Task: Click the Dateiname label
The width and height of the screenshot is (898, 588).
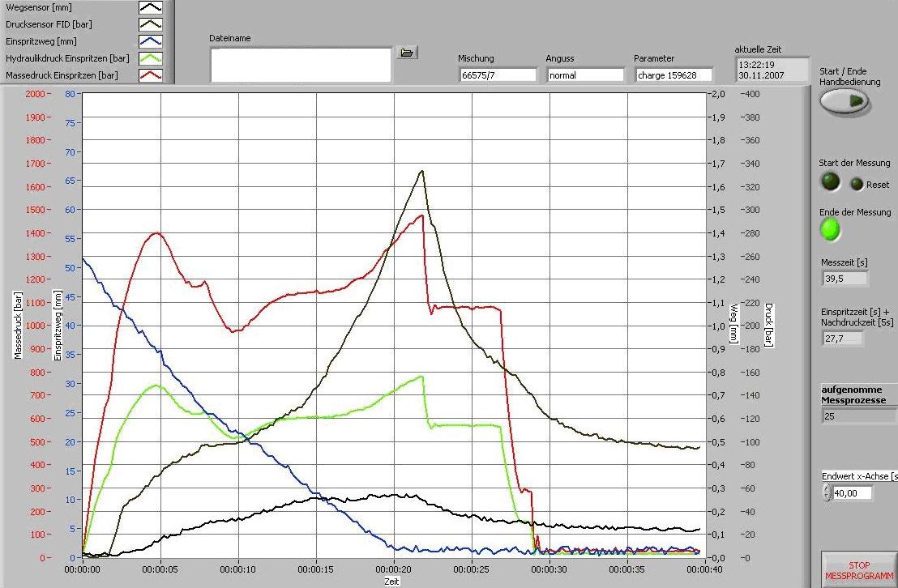Action: coord(229,38)
